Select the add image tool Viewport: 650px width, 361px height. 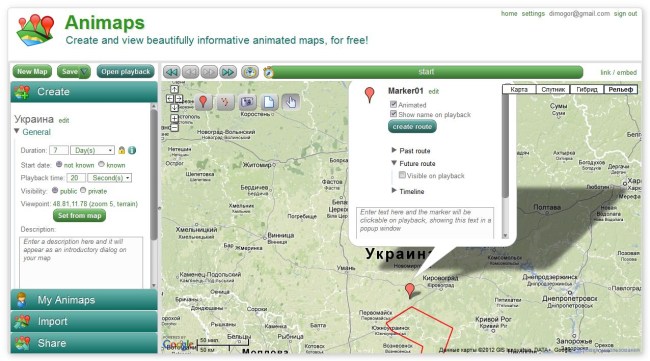247,102
